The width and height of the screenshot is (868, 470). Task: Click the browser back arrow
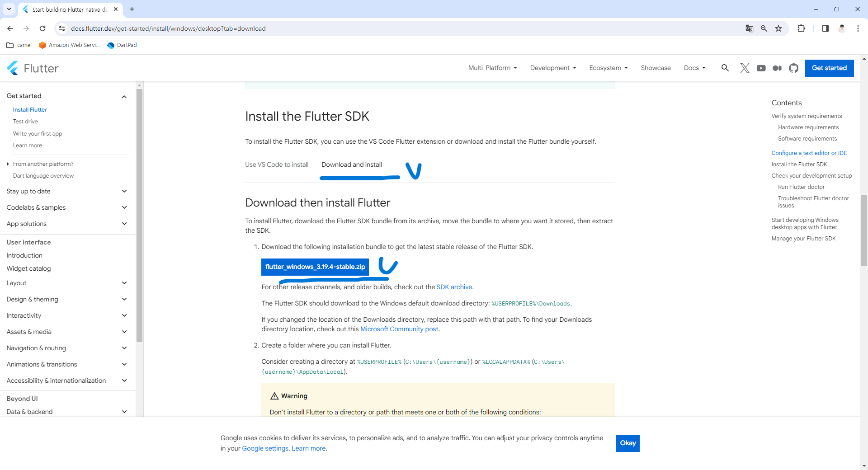click(x=10, y=28)
